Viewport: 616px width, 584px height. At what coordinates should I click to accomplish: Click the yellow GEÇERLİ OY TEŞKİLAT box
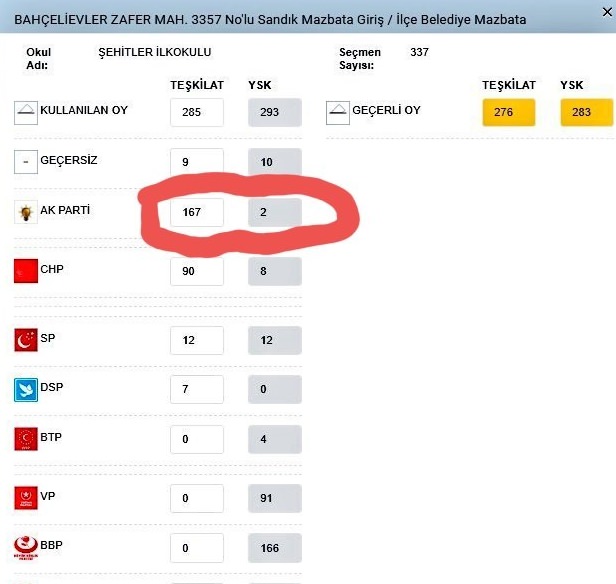coord(508,112)
